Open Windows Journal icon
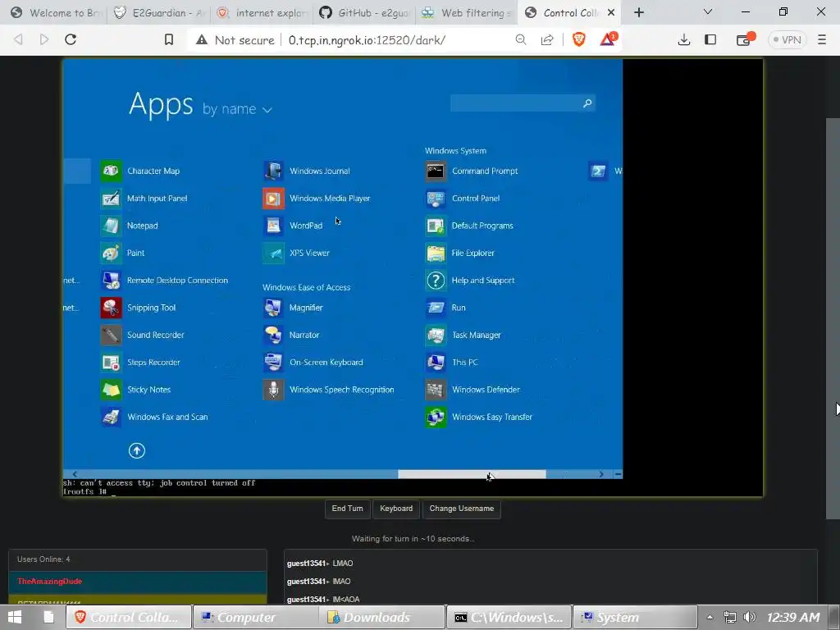Viewport: 840px width, 630px height. tap(273, 171)
